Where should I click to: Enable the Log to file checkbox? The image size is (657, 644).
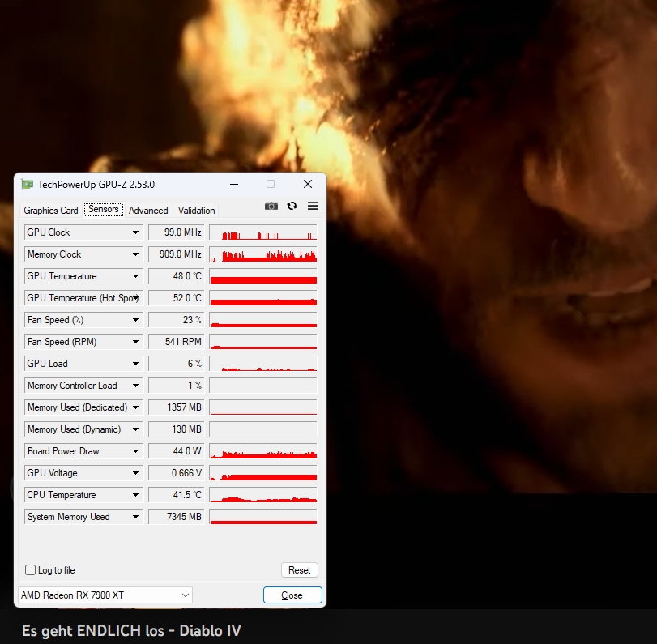point(30,569)
